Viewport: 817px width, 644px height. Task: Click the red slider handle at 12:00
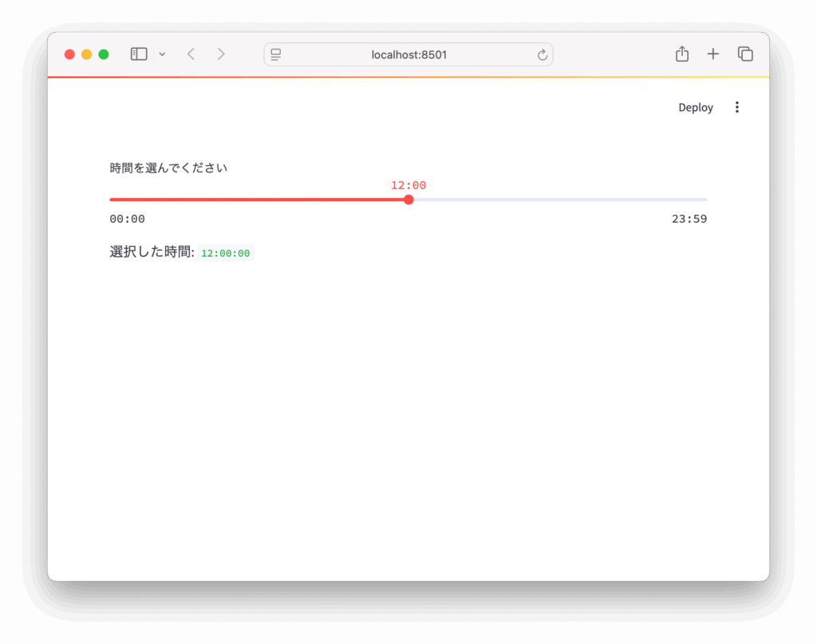tap(408, 200)
